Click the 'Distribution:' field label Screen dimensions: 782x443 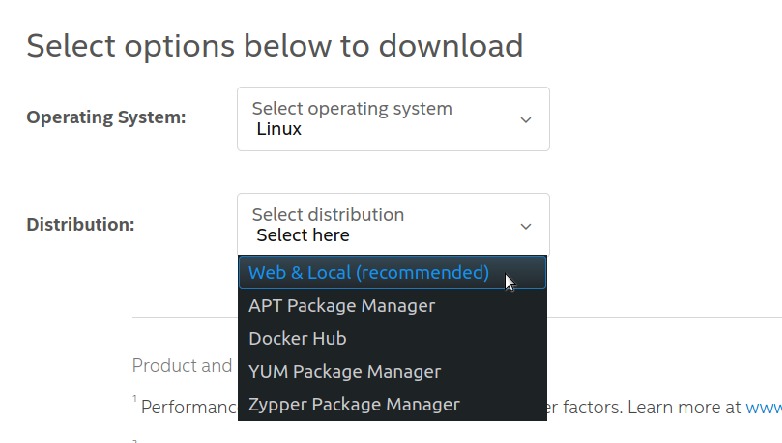[80, 224]
